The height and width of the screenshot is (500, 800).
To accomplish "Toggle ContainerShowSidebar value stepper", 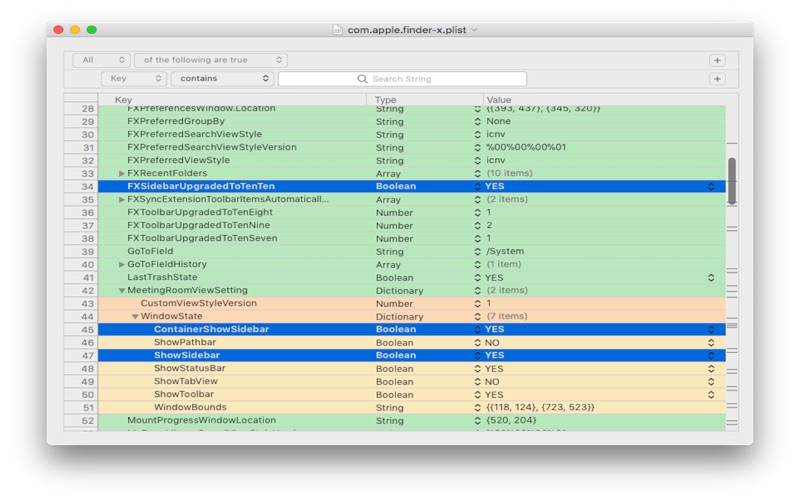I will [x=711, y=330].
